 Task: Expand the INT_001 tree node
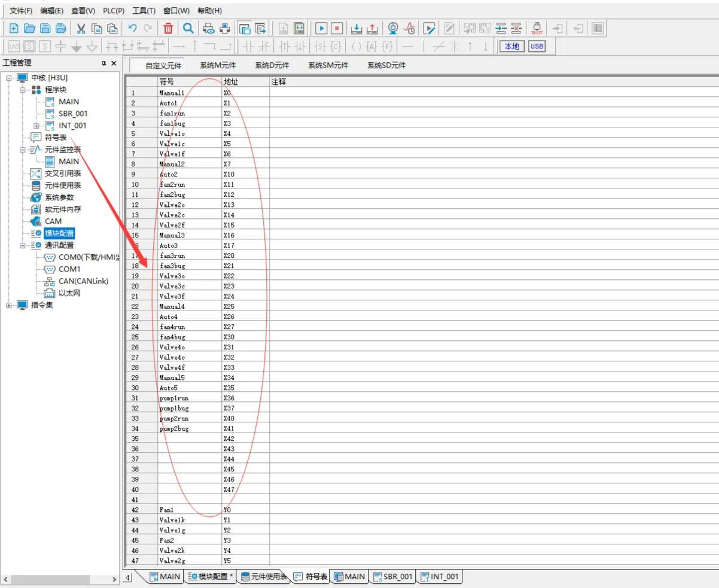click(x=36, y=126)
